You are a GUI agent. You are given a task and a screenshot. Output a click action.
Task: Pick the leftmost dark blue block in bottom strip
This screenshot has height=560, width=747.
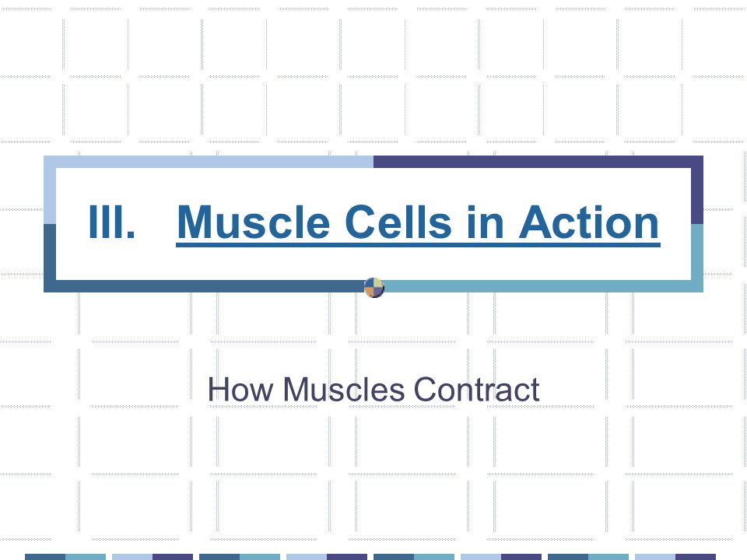coord(45,557)
